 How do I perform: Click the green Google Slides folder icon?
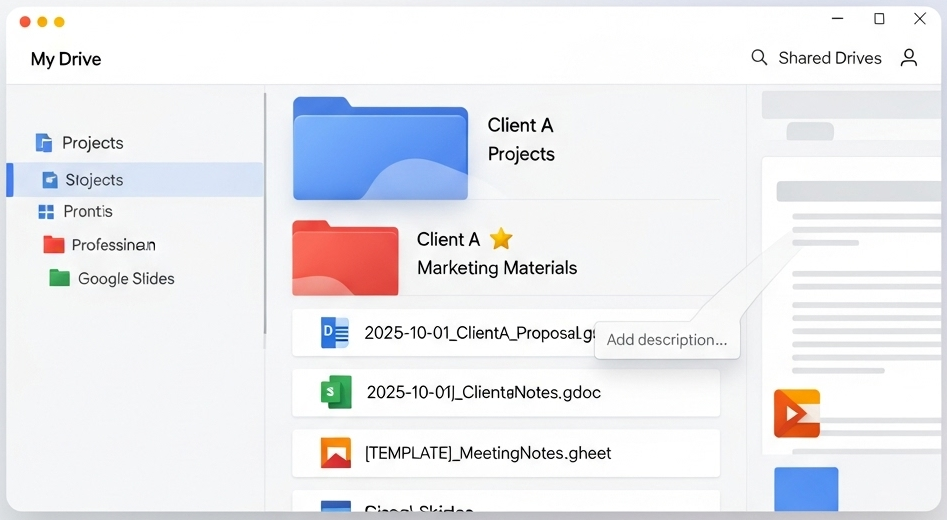pyautogui.click(x=59, y=278)
